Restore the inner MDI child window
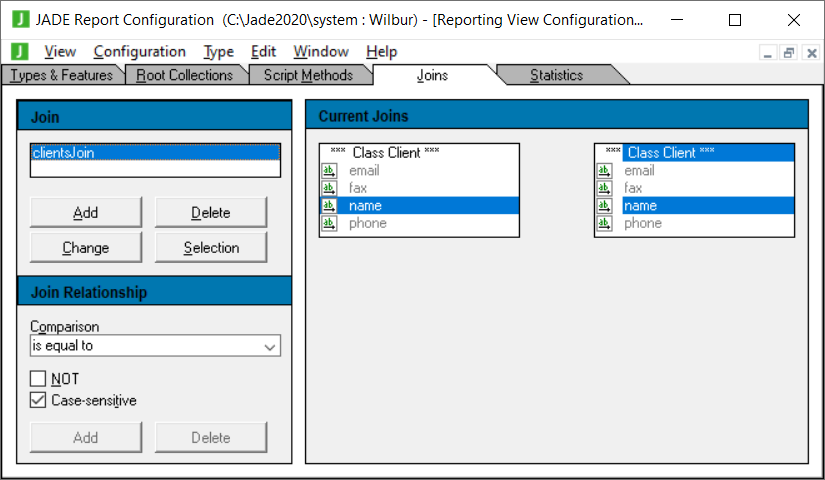 point(789,53)
